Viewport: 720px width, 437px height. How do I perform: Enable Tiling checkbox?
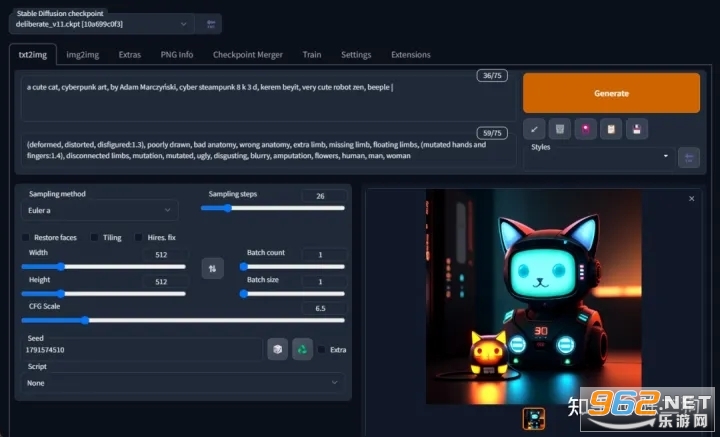pos(94,237)
